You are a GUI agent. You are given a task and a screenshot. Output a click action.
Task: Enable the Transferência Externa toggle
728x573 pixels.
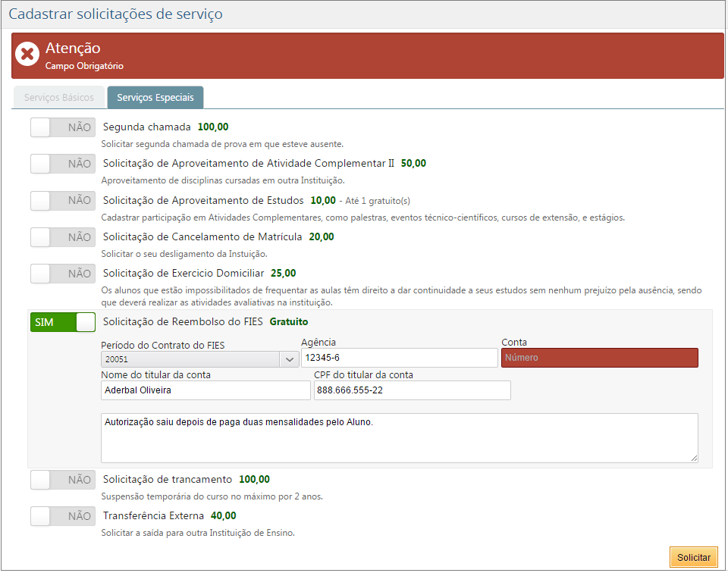[x=63, y=516]
